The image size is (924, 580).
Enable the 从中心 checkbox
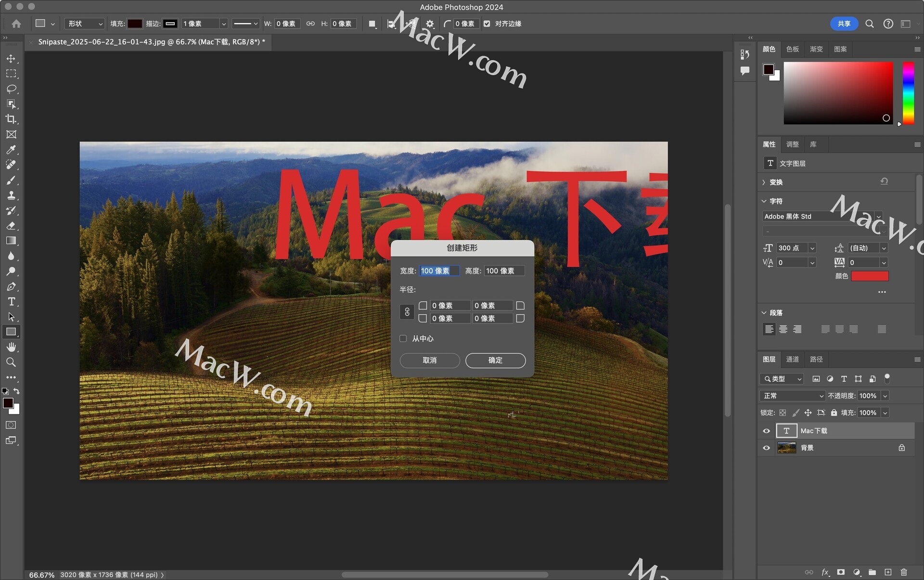403,338
